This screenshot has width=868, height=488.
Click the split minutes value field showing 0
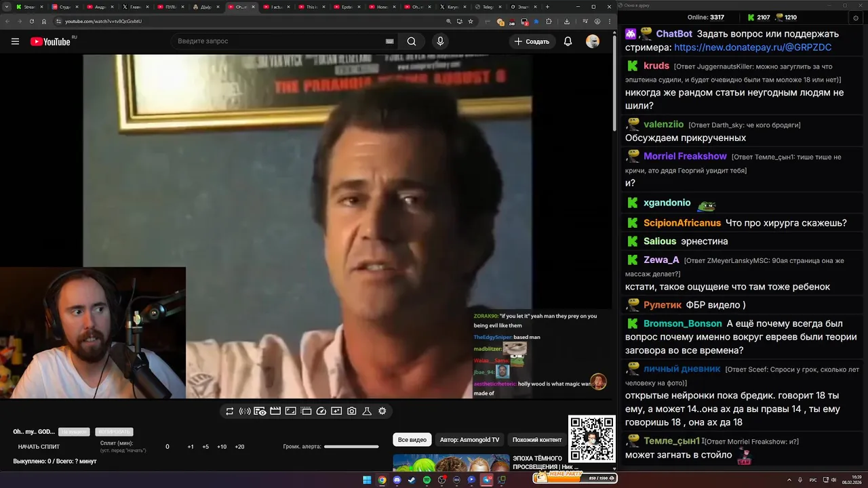click(167, 447)
